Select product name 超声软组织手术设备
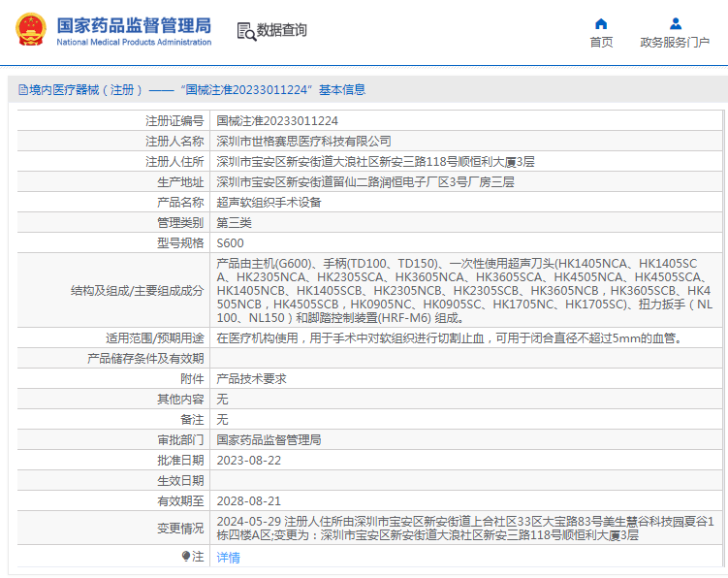The image size is (728, 578). point(269,202)
